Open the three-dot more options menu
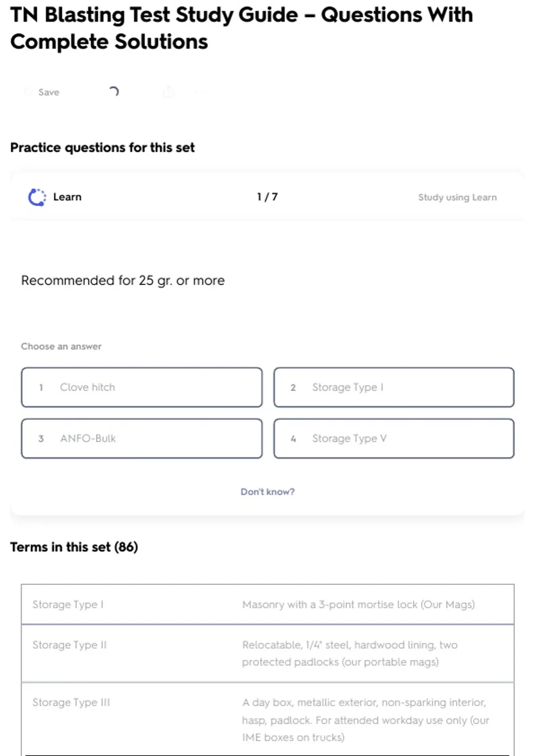534x756 pixels. 200,92
